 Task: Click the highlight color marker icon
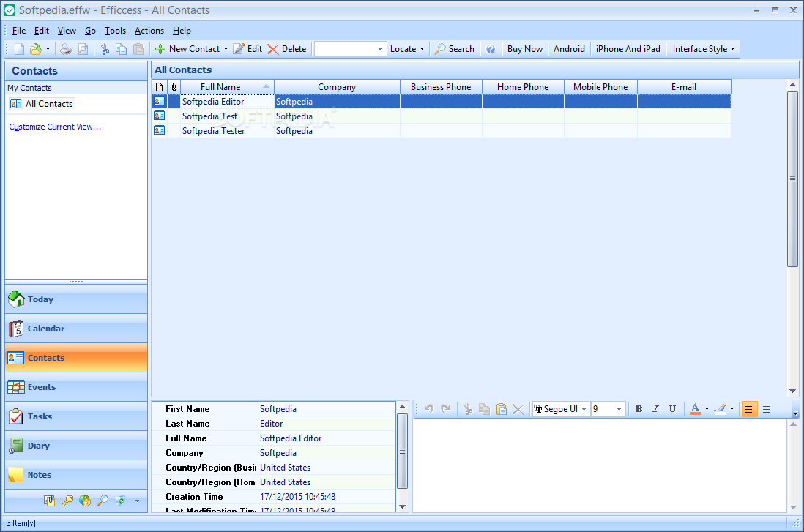pyautogui.click(x=720, y=409)
